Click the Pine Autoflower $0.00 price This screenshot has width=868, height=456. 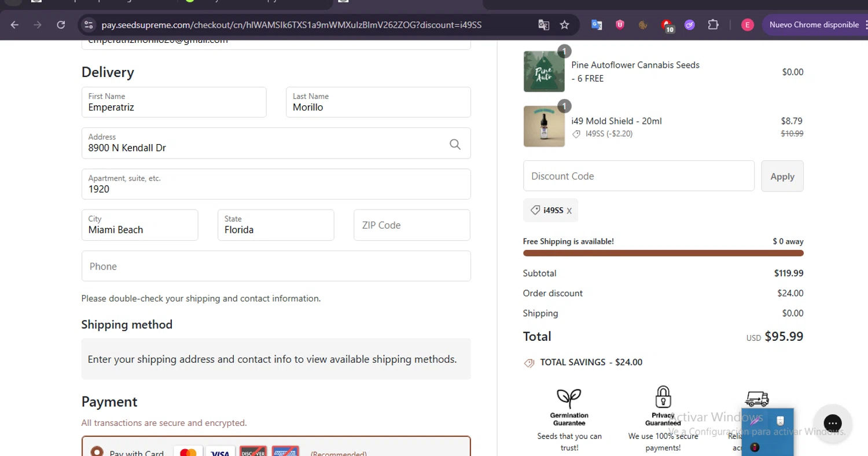coord(792,72)
